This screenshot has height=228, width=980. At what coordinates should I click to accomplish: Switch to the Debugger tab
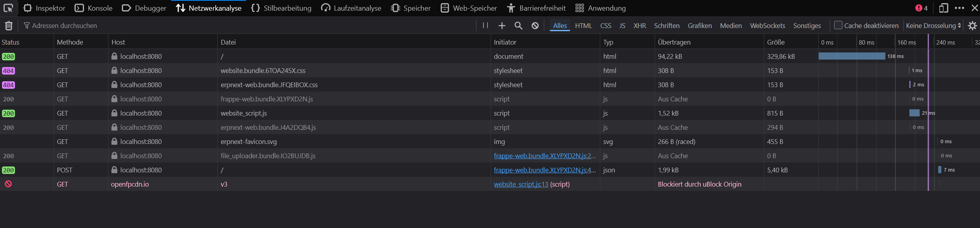144,8
